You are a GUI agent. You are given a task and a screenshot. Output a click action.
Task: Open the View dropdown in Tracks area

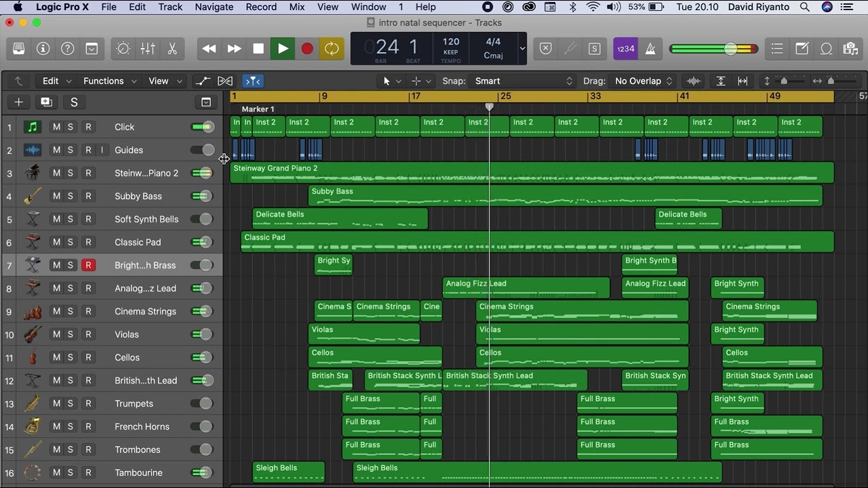point(165,81)
